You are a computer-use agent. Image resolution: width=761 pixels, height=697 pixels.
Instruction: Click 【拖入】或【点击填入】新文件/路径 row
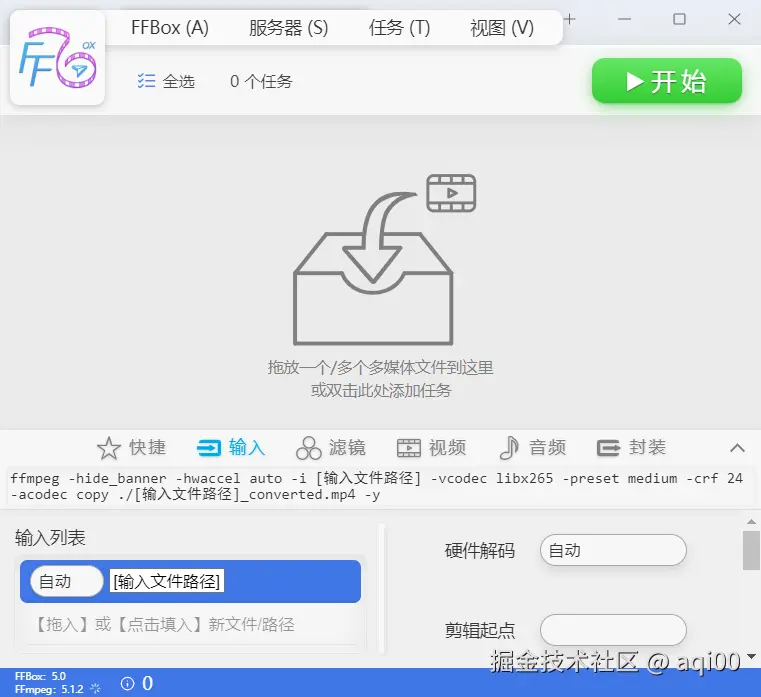[191, 624]
